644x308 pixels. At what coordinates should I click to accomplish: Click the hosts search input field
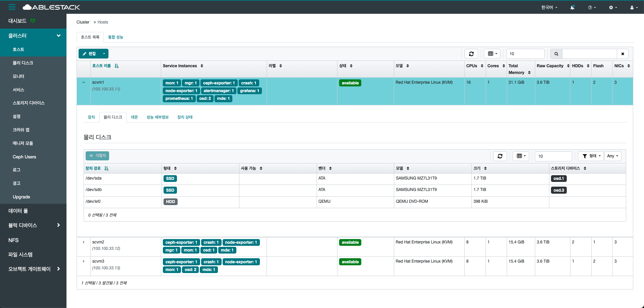[589, 54]
